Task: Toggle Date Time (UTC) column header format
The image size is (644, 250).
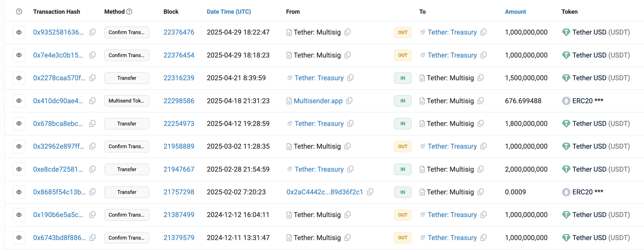Action: point(228,12)
